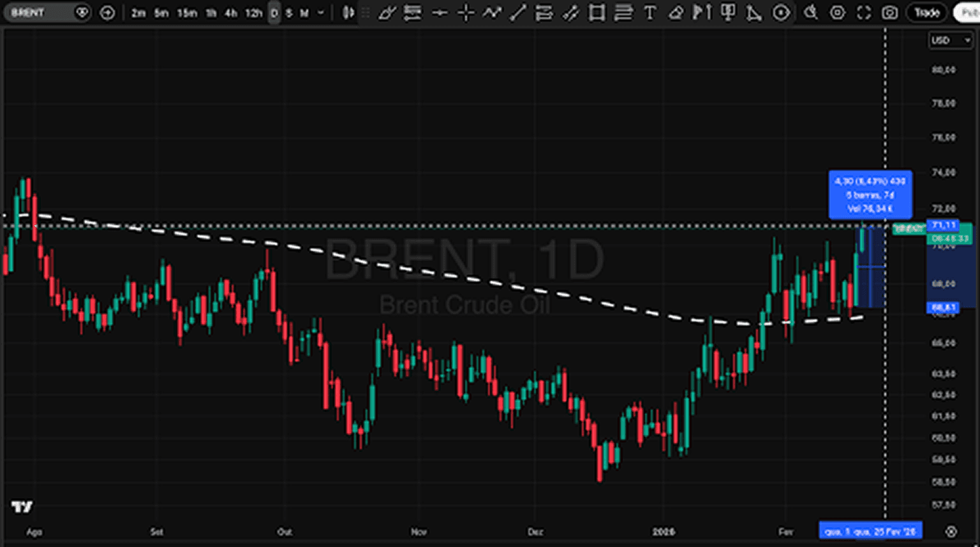The height and width of the screenshot is (547, 980).
Task: Click the 71,11 current price label
Action: click(944, 225)
